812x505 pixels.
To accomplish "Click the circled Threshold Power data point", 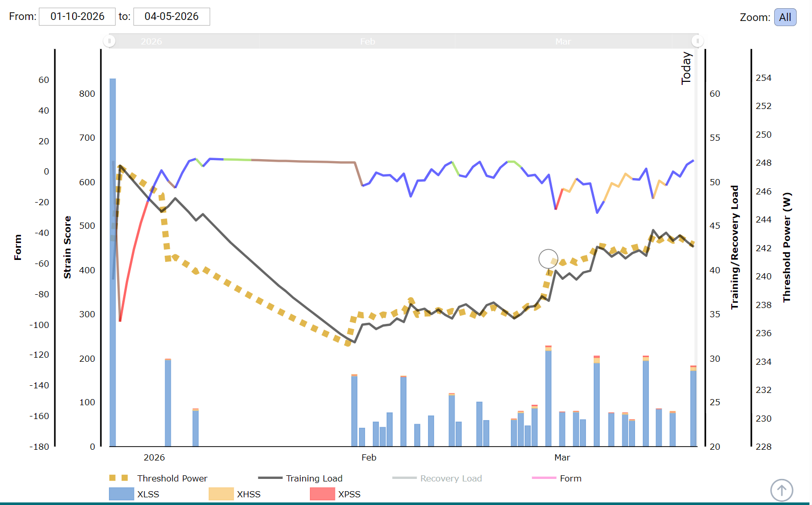I will 548,259.
